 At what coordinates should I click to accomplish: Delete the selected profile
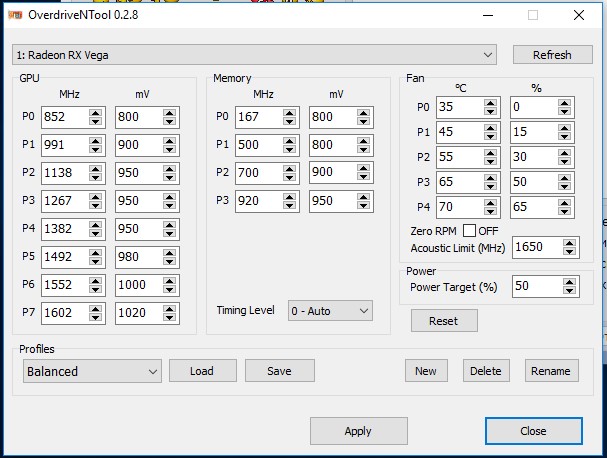(486, 371)
